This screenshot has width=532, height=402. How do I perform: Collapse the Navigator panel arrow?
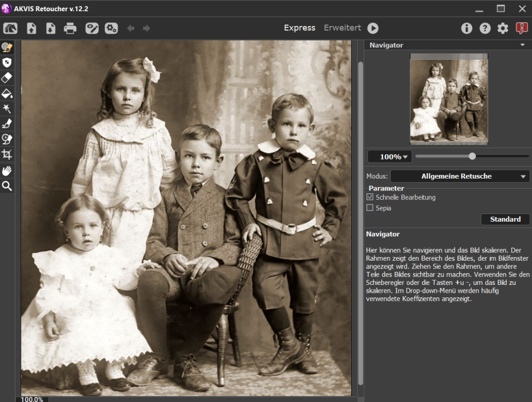(x=523, y=45)
